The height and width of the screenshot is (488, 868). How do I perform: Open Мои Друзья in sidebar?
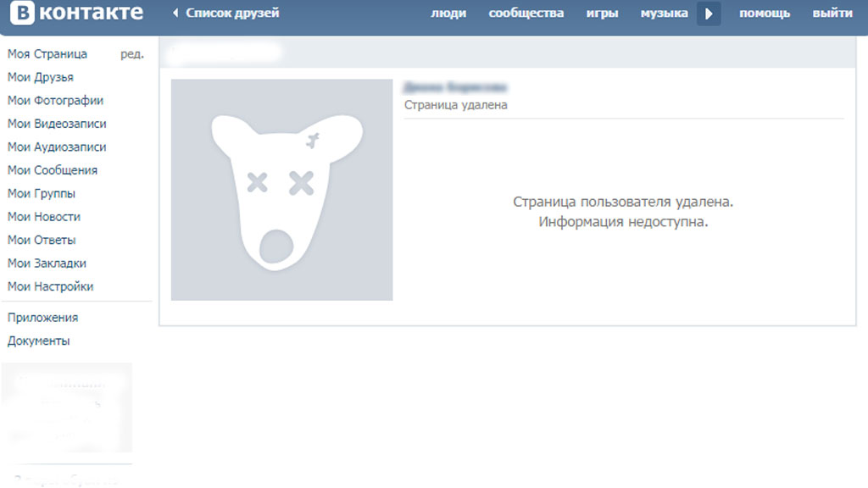click(41, 77)
